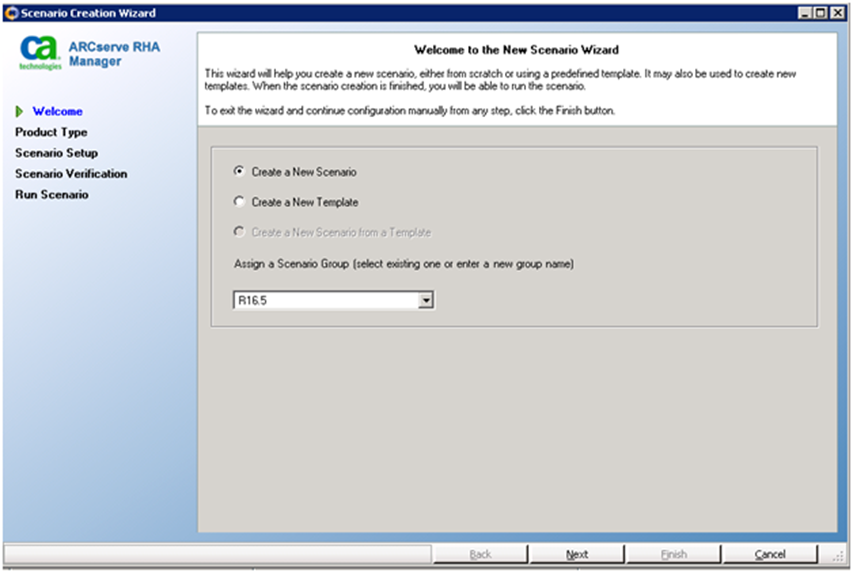Click the window resize grip at bottom corner
Image resolution: width=853 pixels, height=573 pixels.
[x=838, y=555]
